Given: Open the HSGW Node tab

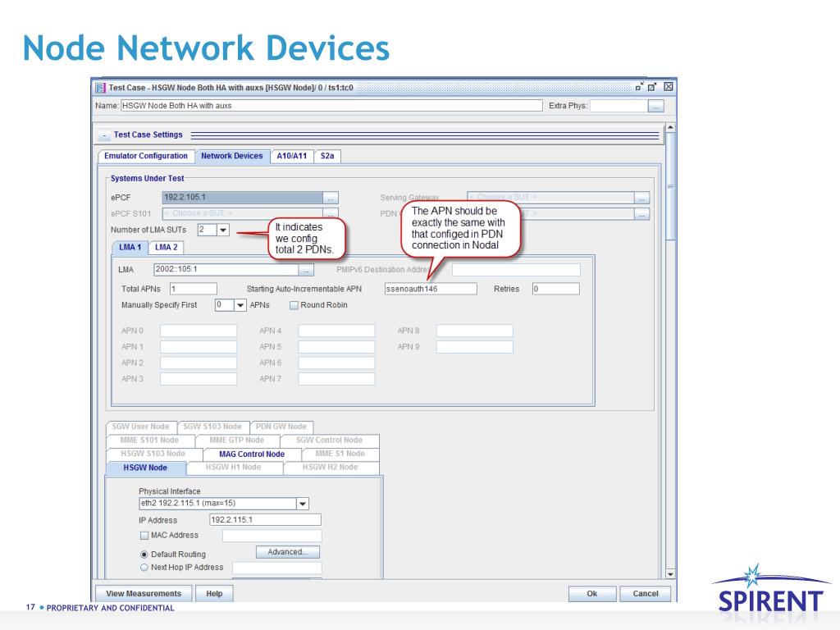Looking at the screenshot, I should coord(145,468).
